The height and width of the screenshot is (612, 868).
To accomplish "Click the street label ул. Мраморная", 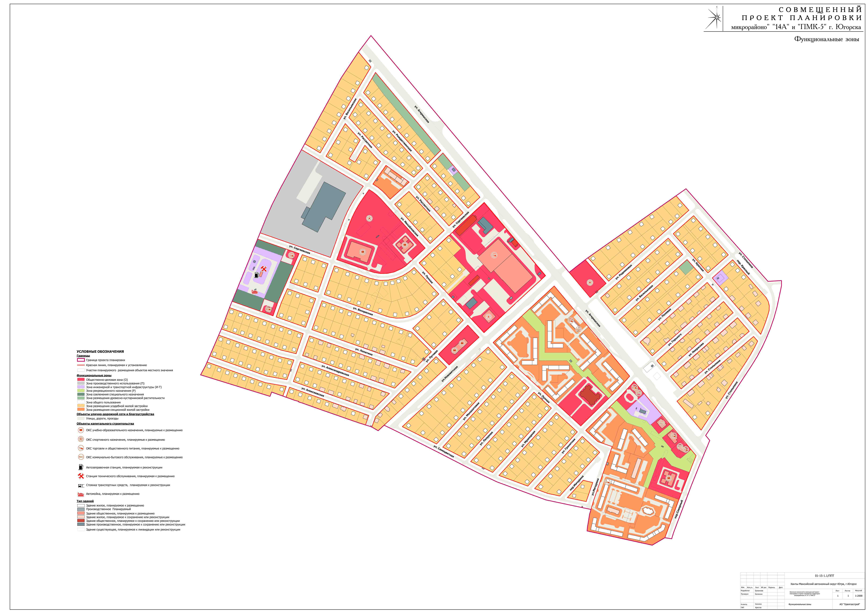I will click(528, 439).
